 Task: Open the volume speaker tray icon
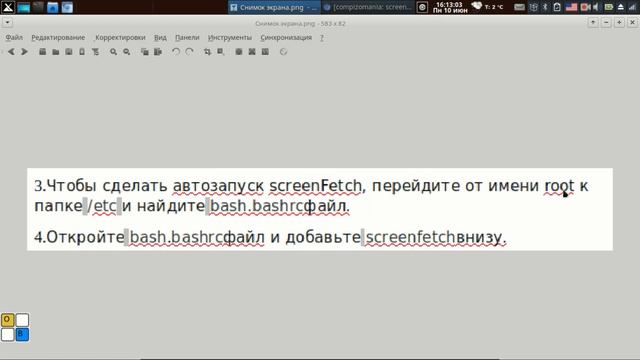(x=596, y=7)
